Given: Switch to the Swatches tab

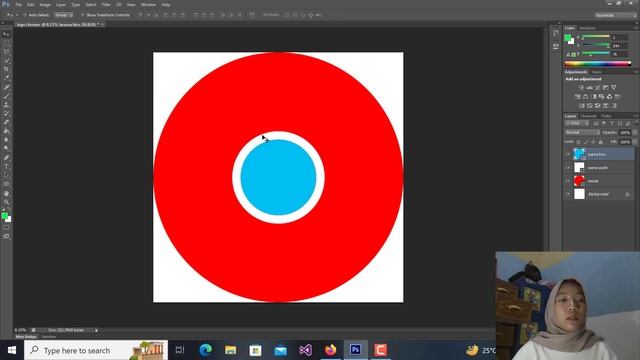Looking at the screenshot, I should [587, 28].
